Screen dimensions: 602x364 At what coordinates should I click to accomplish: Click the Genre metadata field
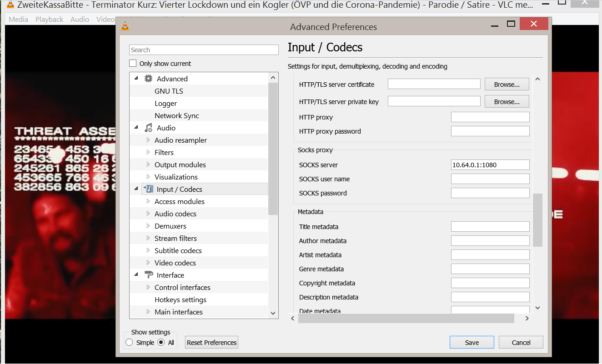[490, 269]
